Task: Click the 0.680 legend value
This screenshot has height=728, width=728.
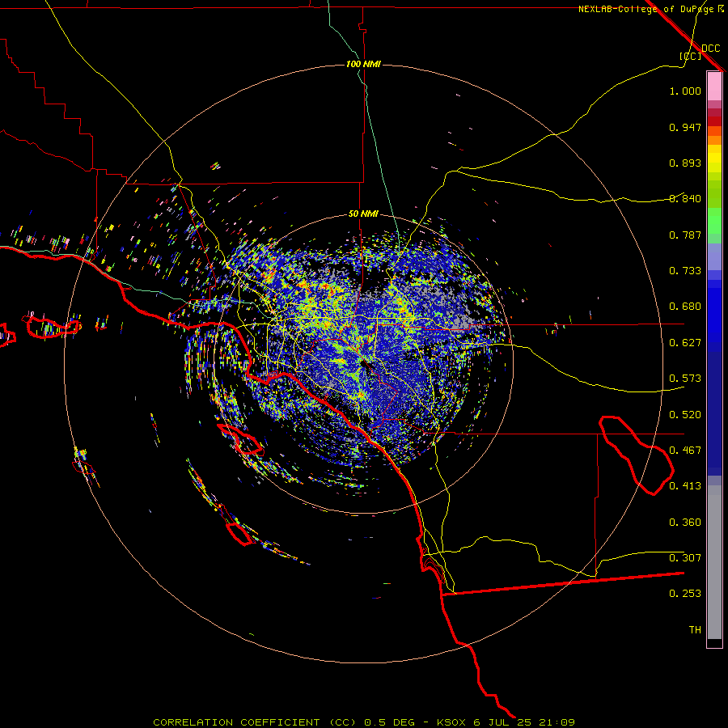Action: [x=685, y=307]
